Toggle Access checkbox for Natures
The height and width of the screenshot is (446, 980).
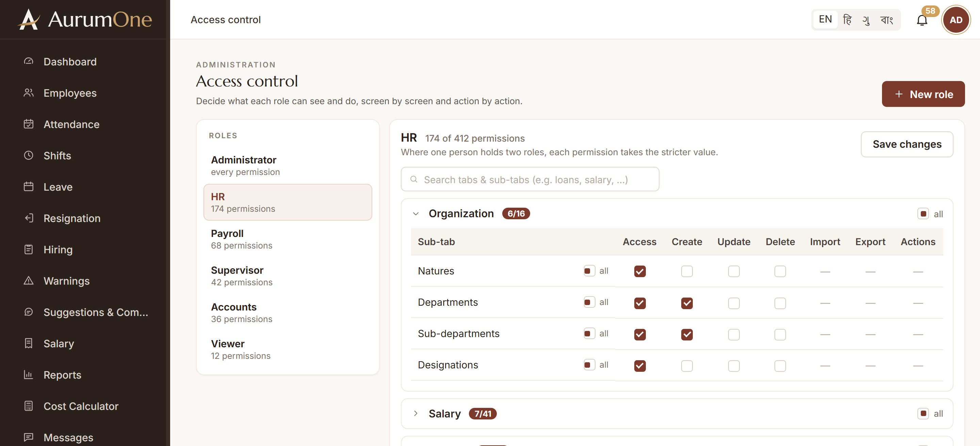click(639, 271)
